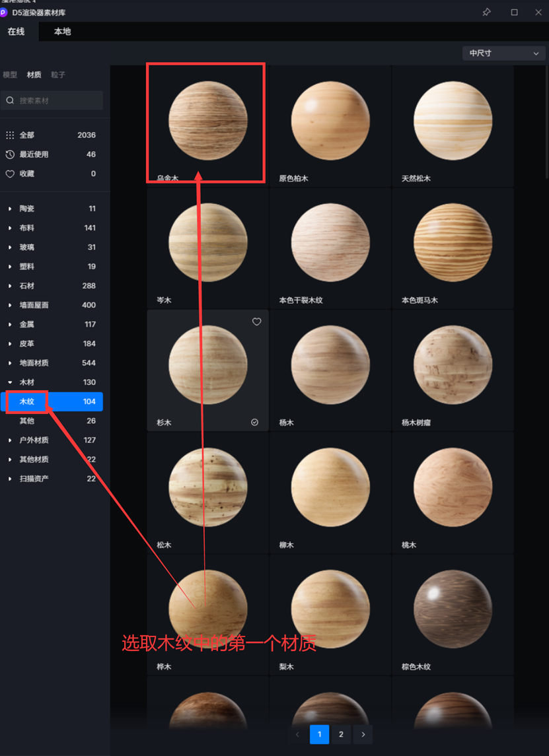Screen dimensions: 549x756
Task: Select the 天然松木 material thumbnail
Action: point(453,121)
